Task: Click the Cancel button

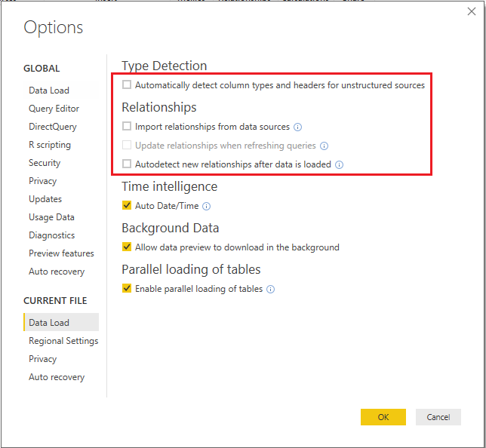Action: [x=438, y=417]
